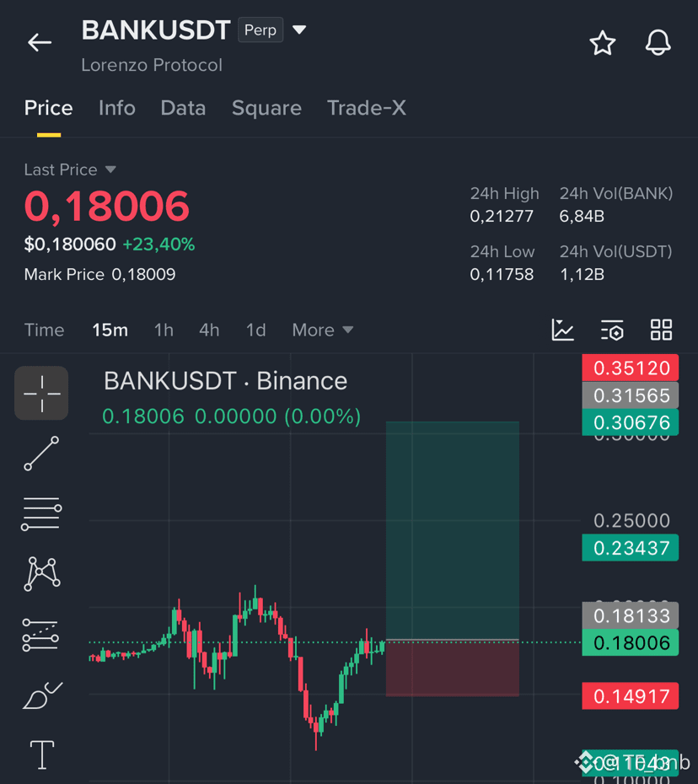Click the 0.23437 green price label
The width and height of the screenshot is (698, 784).
pos(631,548)
